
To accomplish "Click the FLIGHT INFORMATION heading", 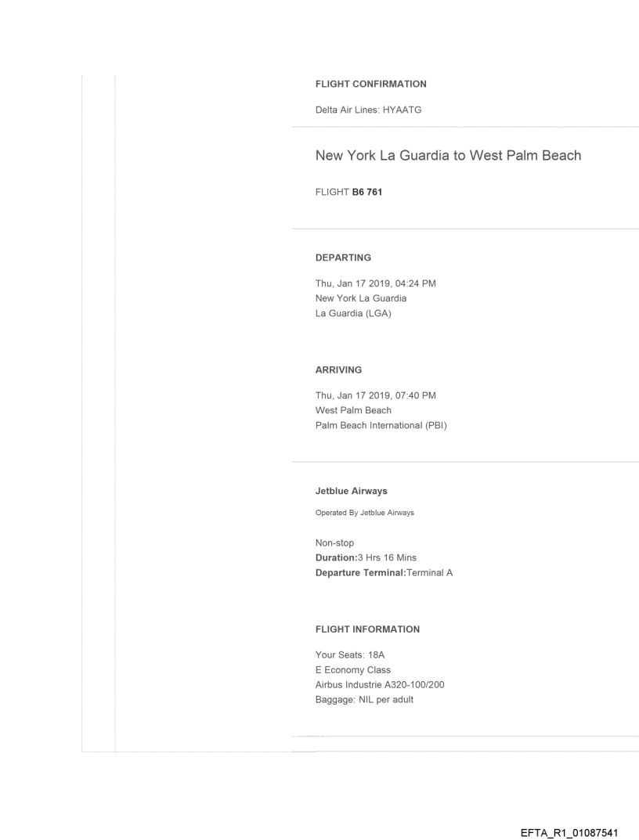I will (x=367, y=629).
